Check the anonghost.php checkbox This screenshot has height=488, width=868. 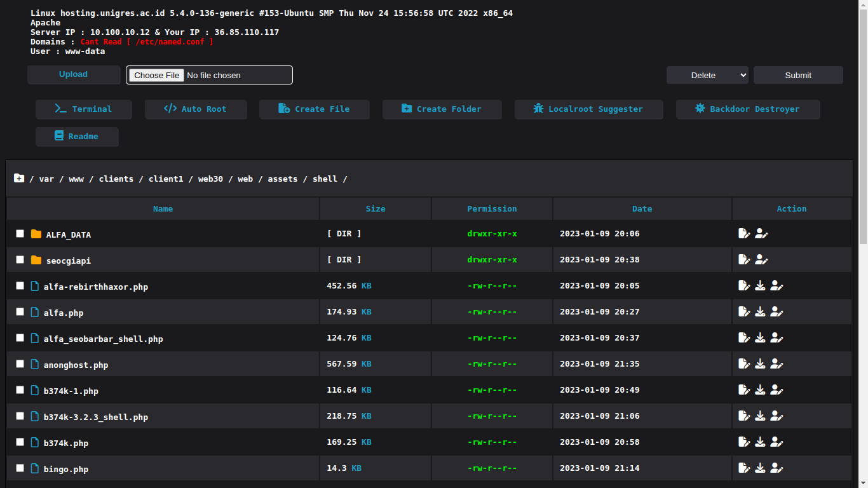click(20, 364)
